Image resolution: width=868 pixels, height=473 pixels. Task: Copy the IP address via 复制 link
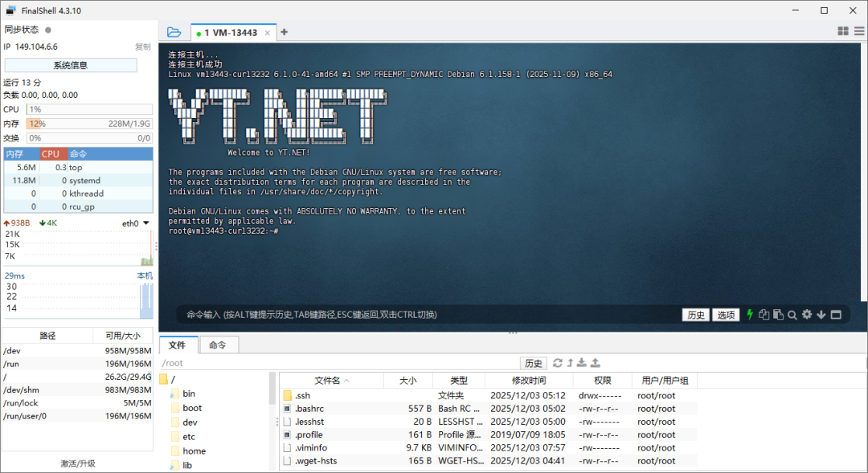tap(143, 47)
